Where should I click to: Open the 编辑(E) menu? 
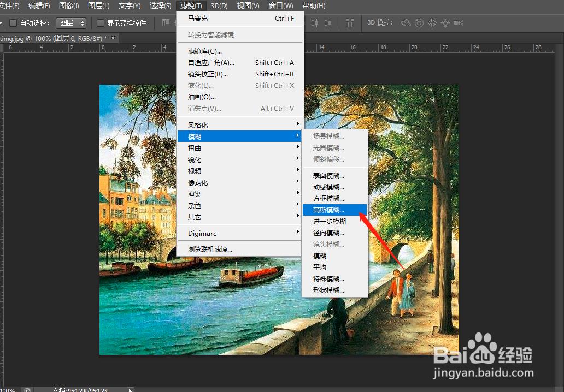(39, 6)
